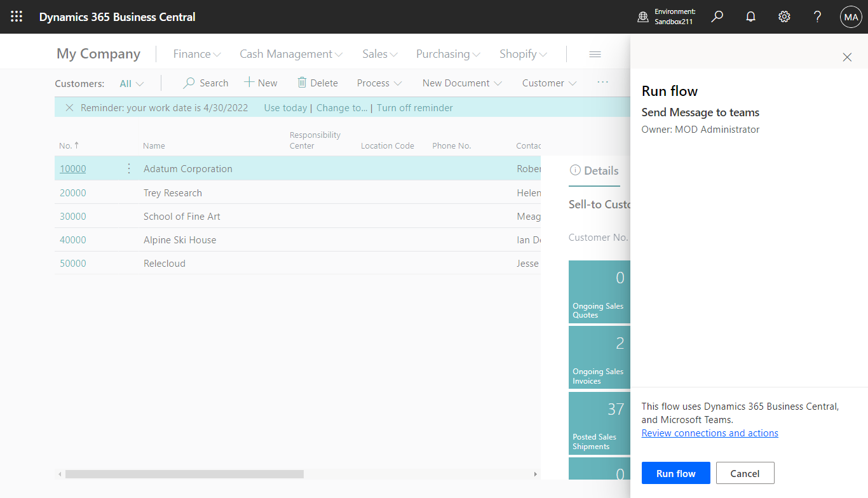Open the Settings gear

click(783, 17)
